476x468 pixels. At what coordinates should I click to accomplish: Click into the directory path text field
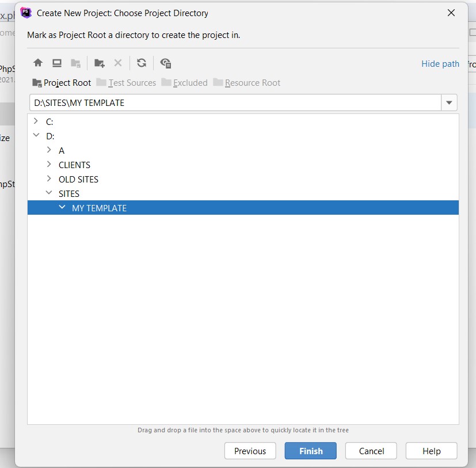click(230, 103)
